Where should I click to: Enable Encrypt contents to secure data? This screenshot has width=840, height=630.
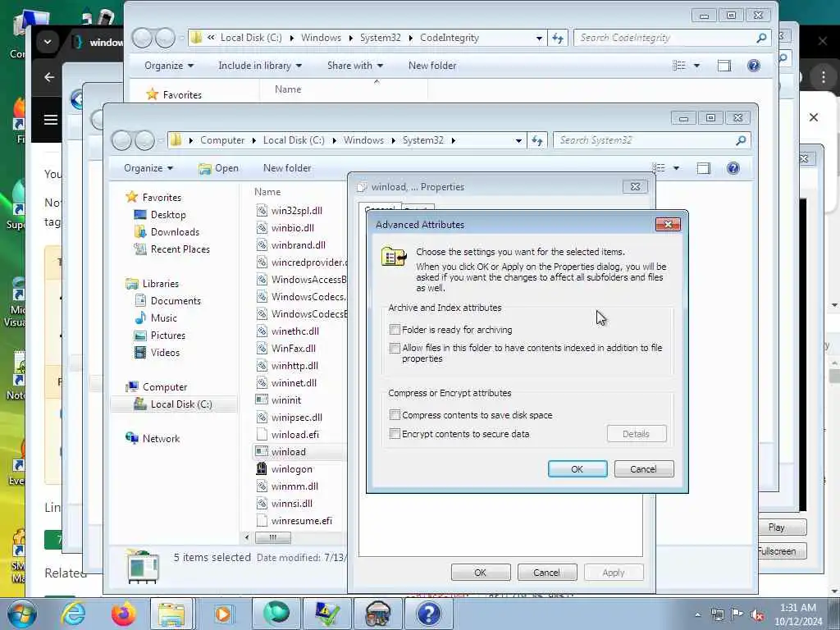(x=395, y=434)
